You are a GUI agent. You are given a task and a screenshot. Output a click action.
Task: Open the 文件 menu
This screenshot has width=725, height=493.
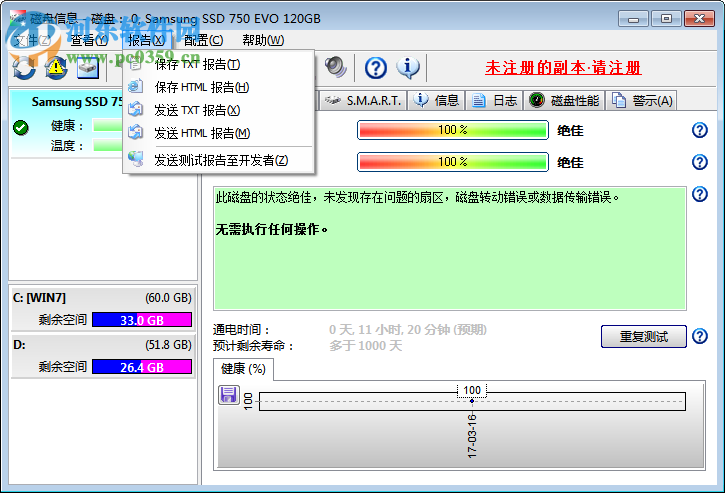(x=32, y=40)
